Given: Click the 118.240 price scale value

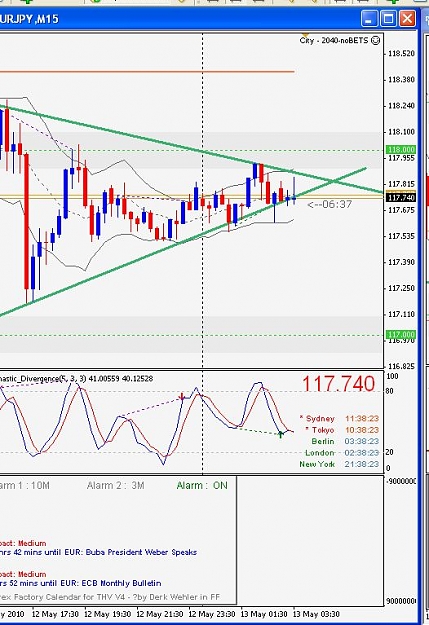Looking at the screenshot, I should click(401, 106).
